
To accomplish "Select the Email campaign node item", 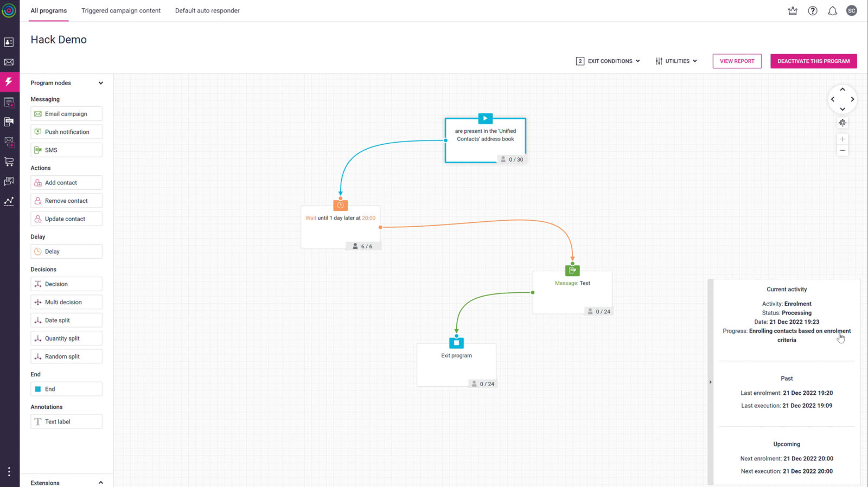I will click(66, 114).
